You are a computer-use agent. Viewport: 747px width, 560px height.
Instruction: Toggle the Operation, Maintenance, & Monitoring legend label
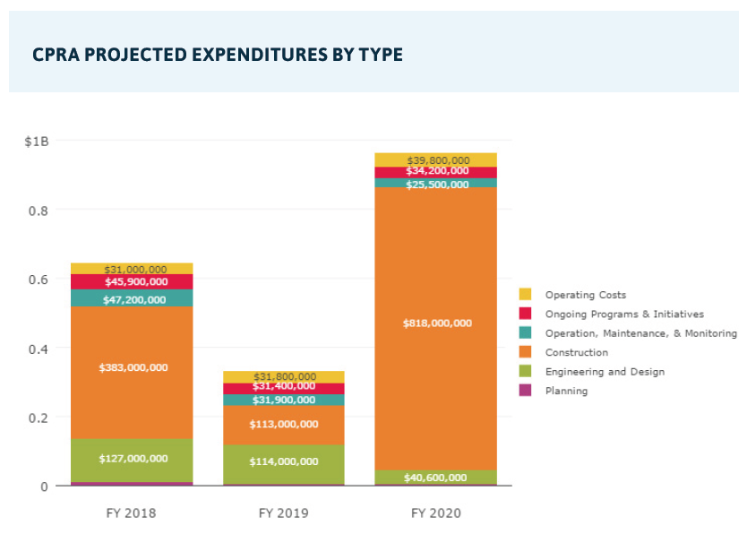tap(640, 333)
